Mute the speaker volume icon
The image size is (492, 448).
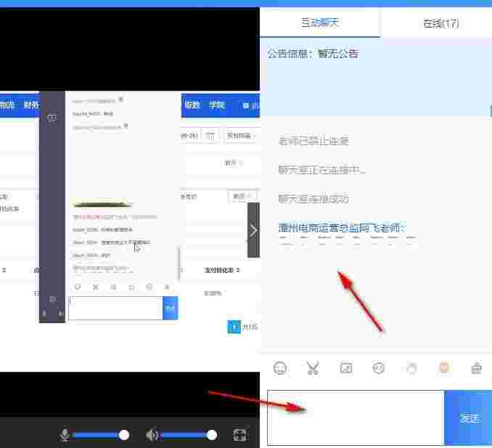pyautogui.click(x=152, y=435)
